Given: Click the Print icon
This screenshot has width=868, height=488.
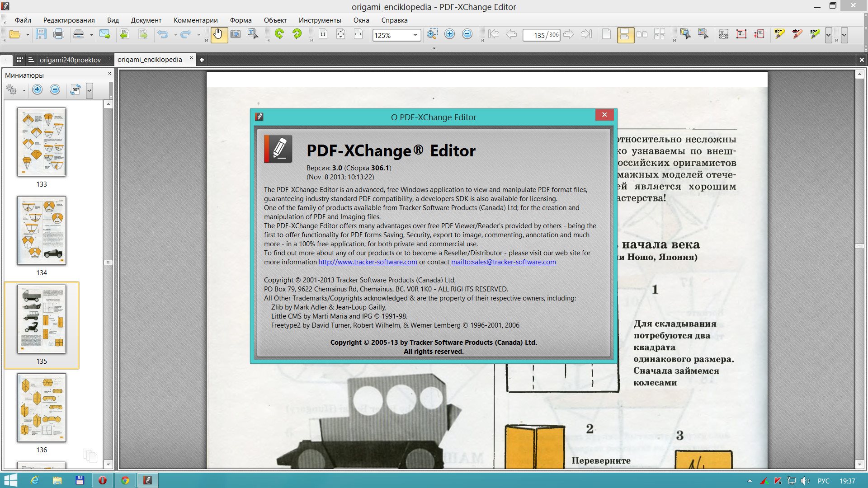Looking at the screenshot, I should click(x=59, y=35).
